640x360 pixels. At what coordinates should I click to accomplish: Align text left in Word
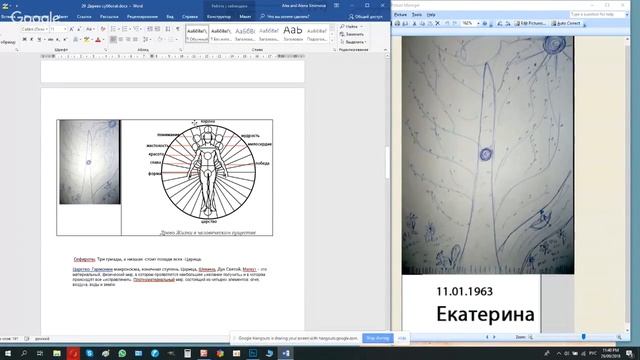tap(113, 40)
